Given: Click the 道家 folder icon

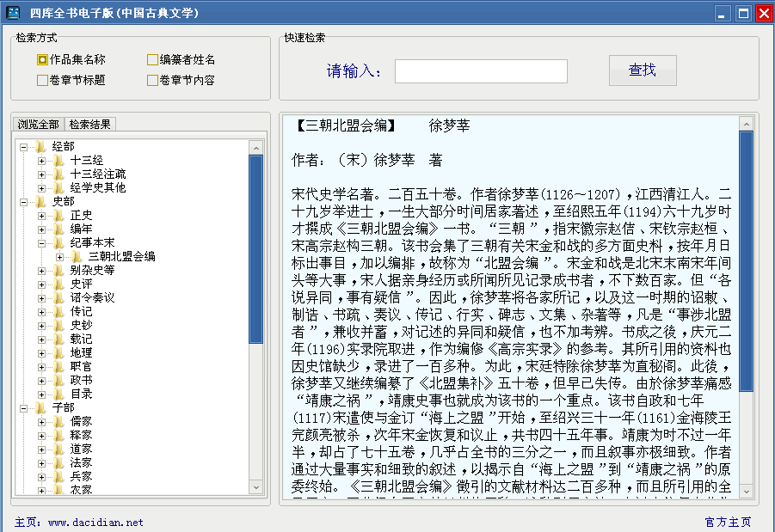Looking at the screenshot, I should (x=58, y=449).
